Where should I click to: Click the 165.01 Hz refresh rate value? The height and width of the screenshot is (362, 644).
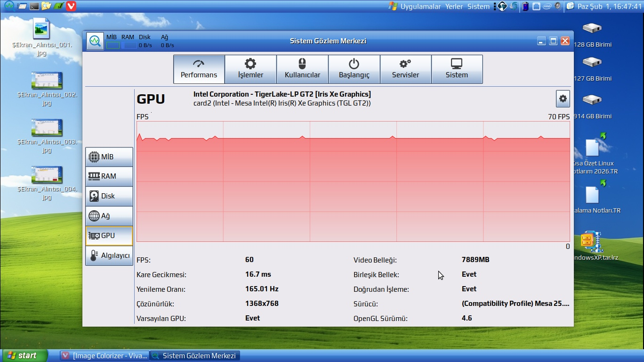pos(262,289)
